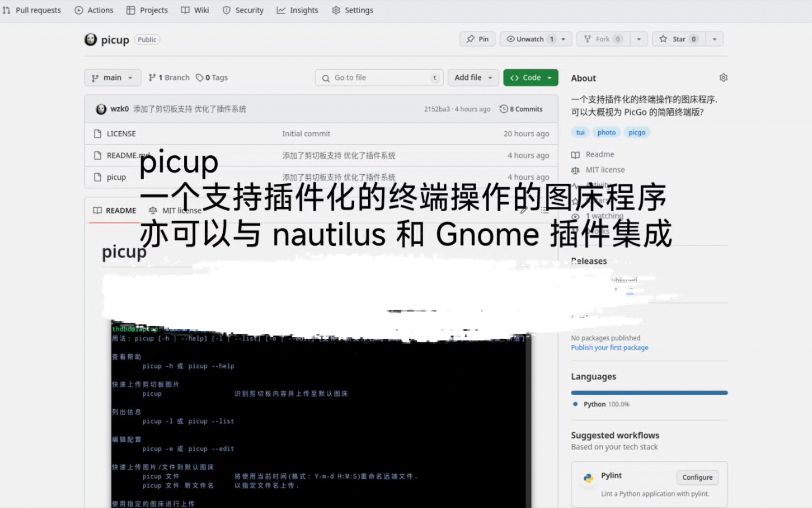Select the MIT license tab
812x508 pixels.
pos(175,211)
